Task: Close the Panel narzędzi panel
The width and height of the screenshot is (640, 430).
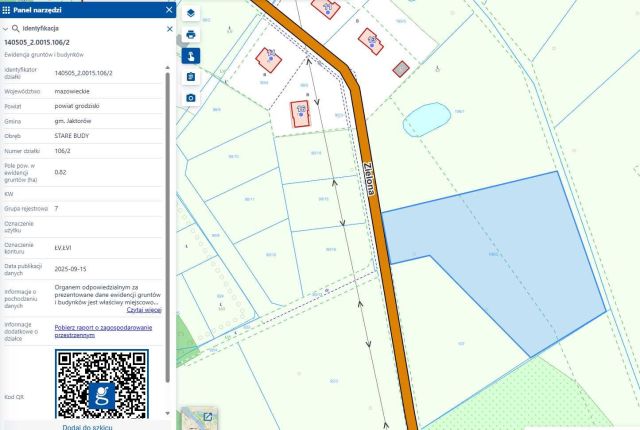Action: coord(169,10)
